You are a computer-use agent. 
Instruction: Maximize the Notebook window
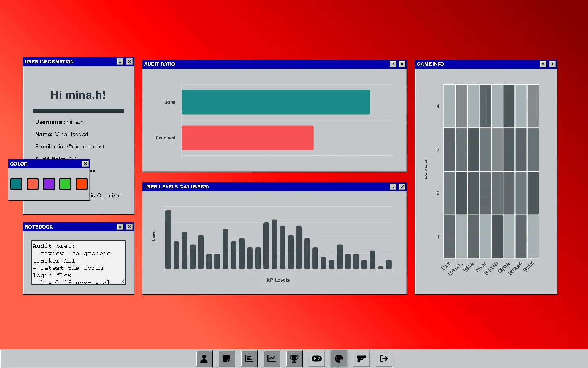coord(120,227)
